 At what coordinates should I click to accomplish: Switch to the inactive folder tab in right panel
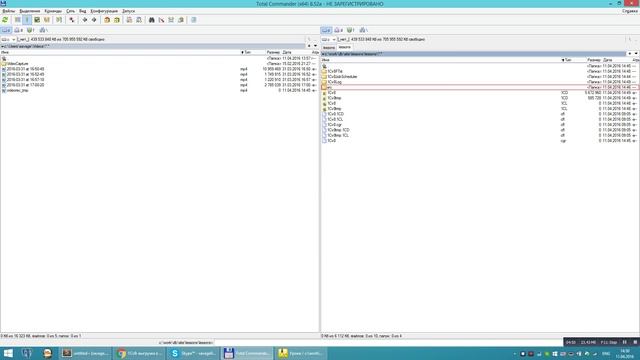click(x=329, y=47)
